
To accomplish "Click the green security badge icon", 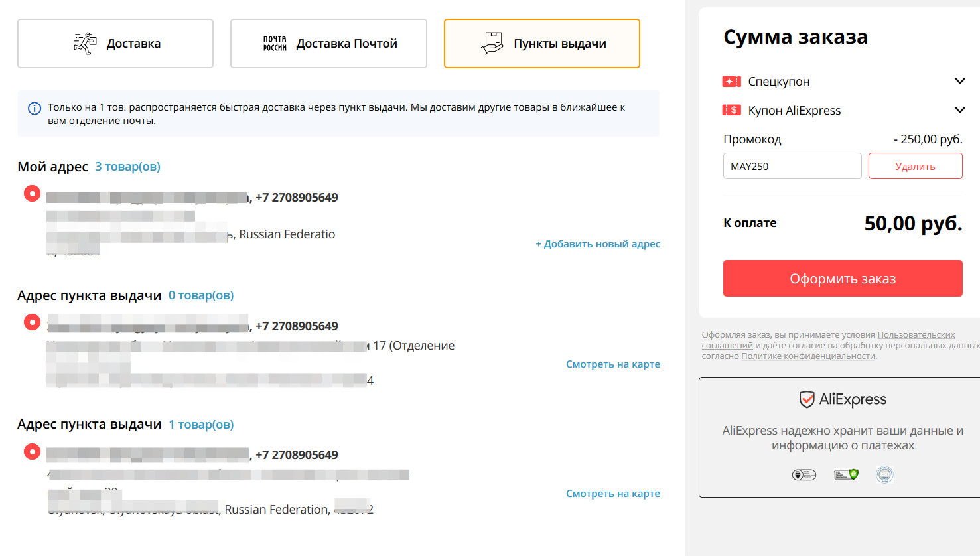I will coord(846,474).
